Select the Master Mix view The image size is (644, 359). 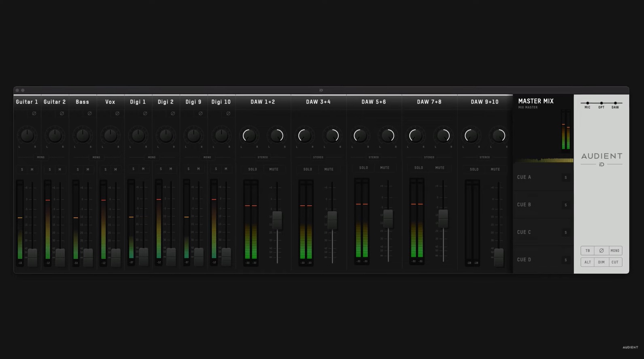click(536, 102)
